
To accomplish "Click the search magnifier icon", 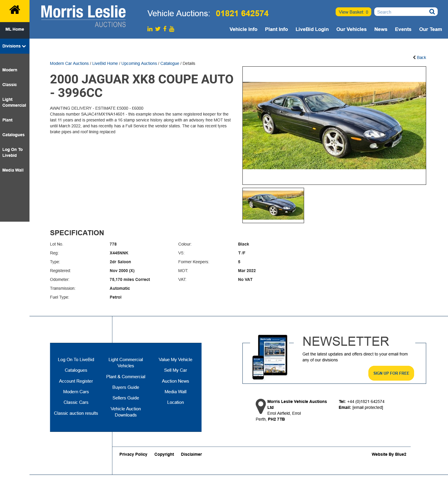I will (432, 12).
